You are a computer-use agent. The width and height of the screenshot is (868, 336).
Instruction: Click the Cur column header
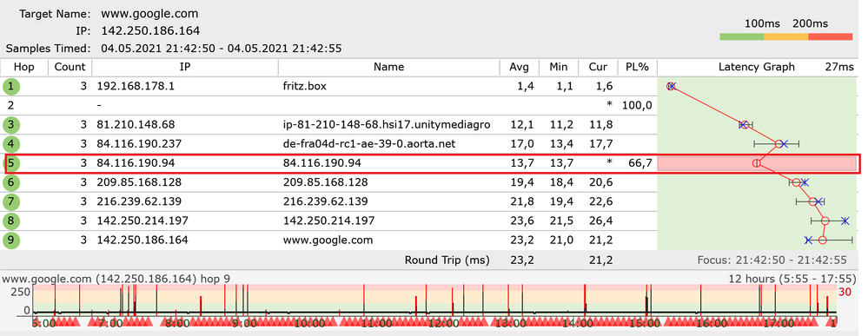(598, 67)
